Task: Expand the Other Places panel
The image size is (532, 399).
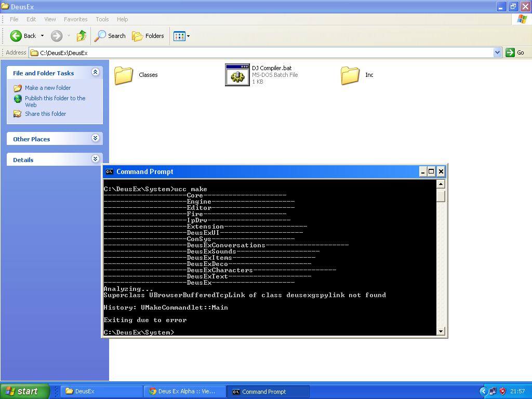Action: 96,138
